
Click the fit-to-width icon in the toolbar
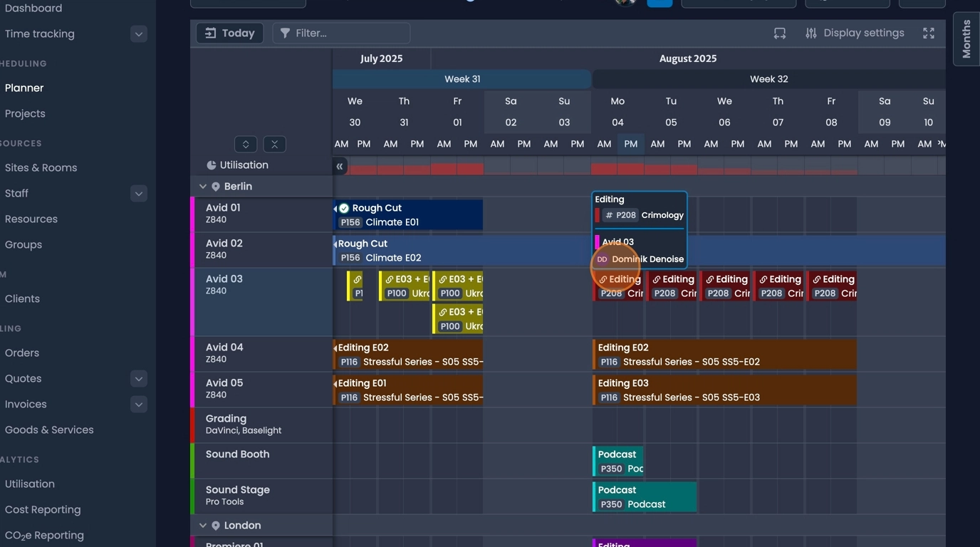click(x=779, y=33)
